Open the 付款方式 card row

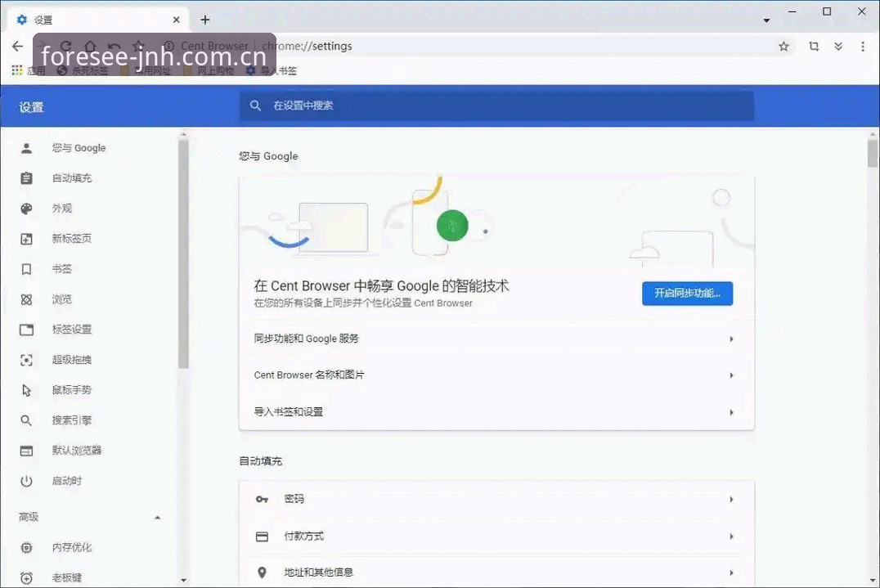point(496,536)
